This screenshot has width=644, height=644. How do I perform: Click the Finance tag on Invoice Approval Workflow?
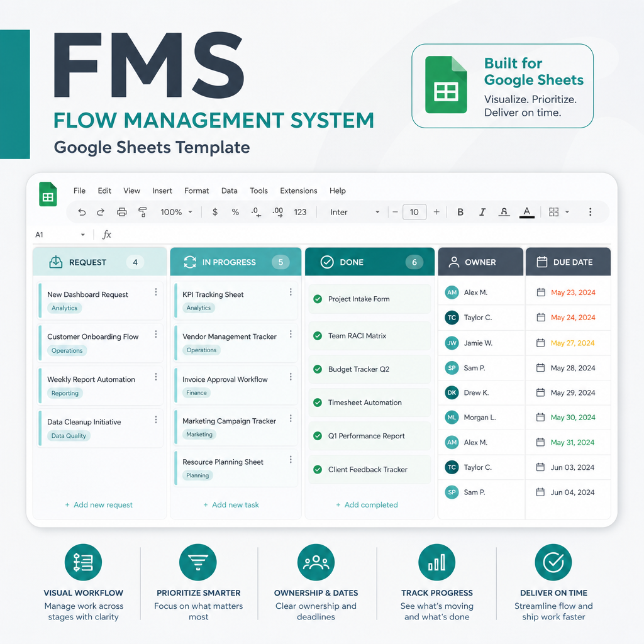[196, 392]
